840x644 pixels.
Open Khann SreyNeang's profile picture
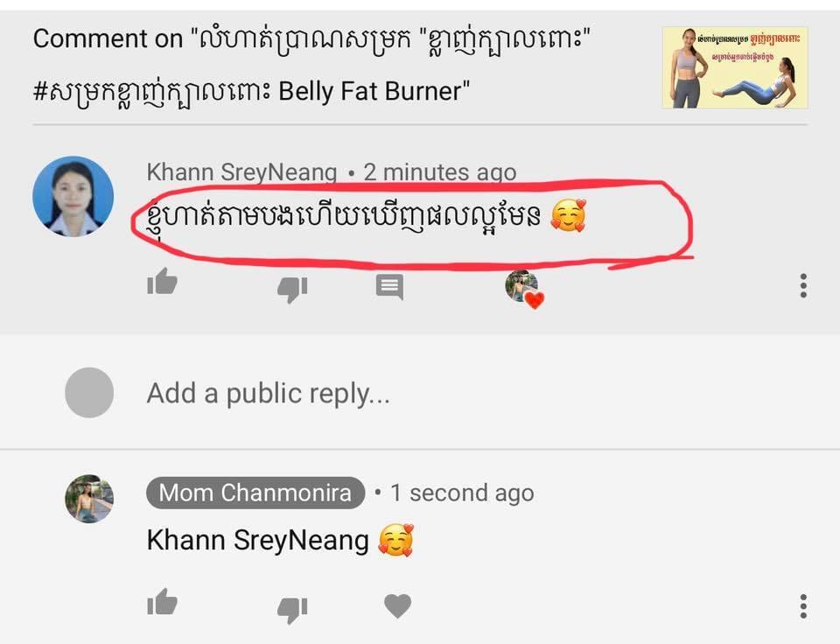73,197
